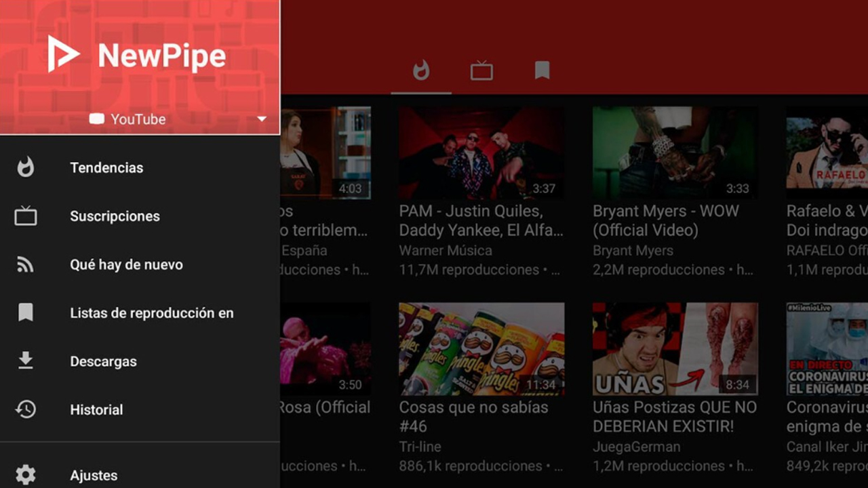Image resolution: width=868 pixels, height=488 pixels.
Task: Switch to the subscriptions TV tab
Action: 481,70
